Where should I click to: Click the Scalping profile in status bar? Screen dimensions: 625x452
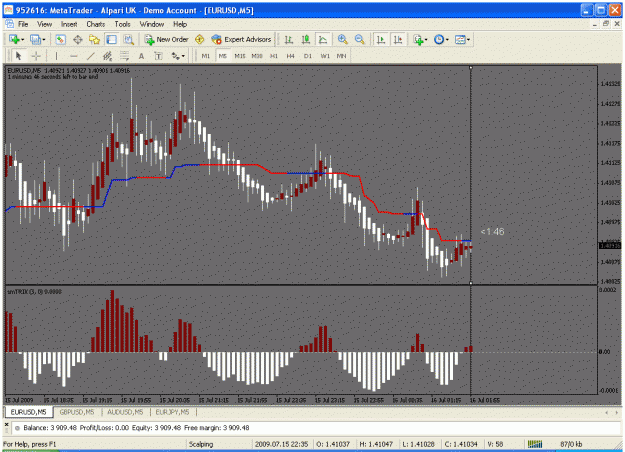(201, 444)
